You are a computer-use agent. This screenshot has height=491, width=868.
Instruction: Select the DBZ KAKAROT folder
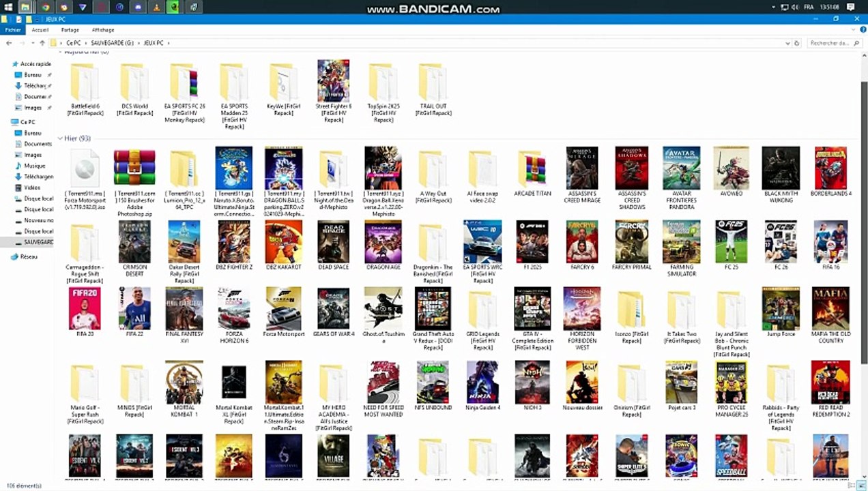284,245
